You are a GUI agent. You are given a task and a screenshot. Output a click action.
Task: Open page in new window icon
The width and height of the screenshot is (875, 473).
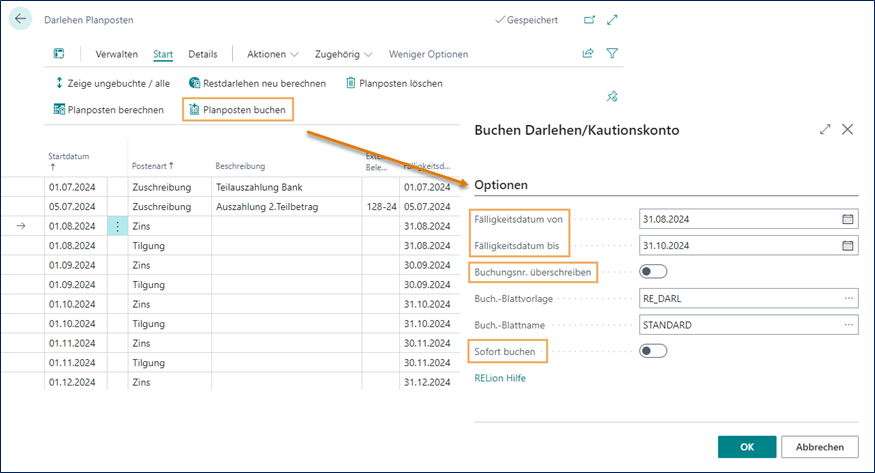point(589,20)
